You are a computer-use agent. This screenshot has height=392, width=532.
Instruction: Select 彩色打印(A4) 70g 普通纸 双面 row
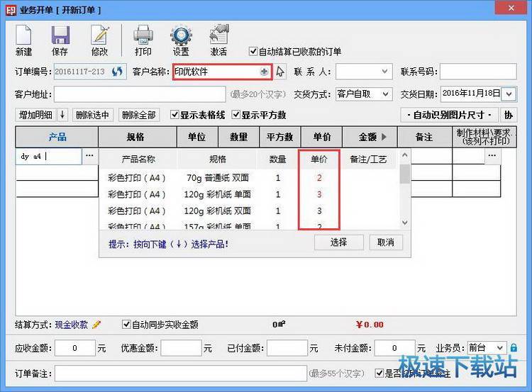250,178
